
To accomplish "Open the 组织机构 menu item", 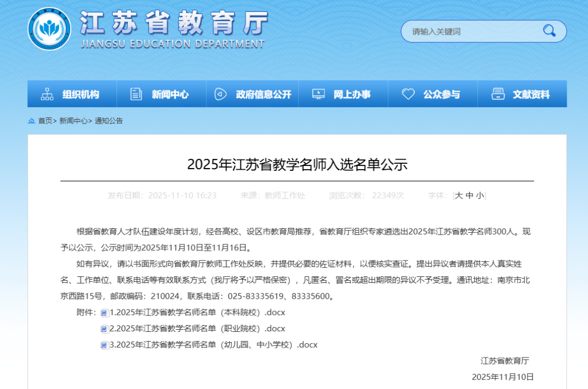I will point(81,94).
